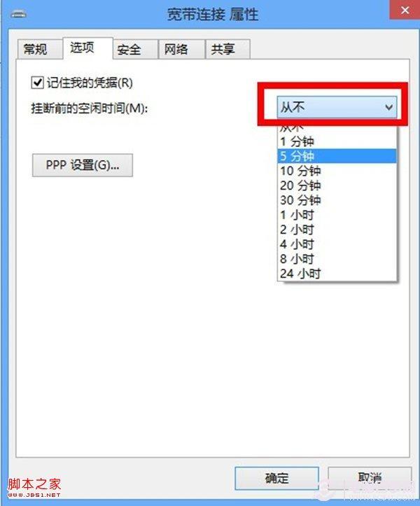
Task: Collapse the idle time dropdown arrow
Action: pyautogui.click(x=389, y=107)
